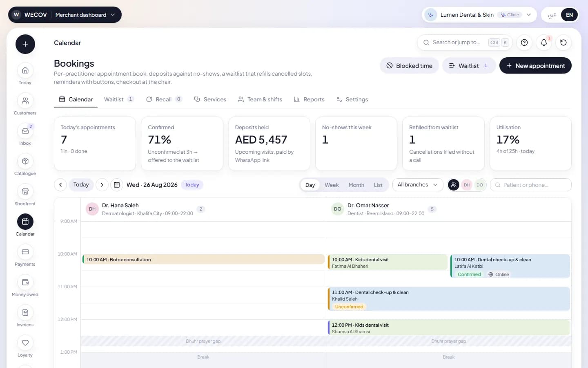The width and height of the screenshot is (588, 368).
Task: Open the Shopfront sidebar icon
Action: [25, 191]
